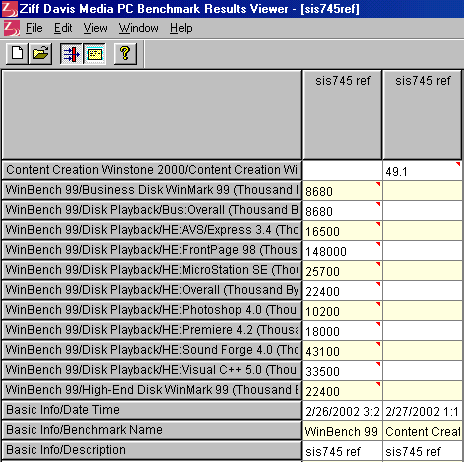Select the second sis745 ref column header
The width and height of the screenshot is (464, 462).
pyautogui.click(x=422, y=115)
